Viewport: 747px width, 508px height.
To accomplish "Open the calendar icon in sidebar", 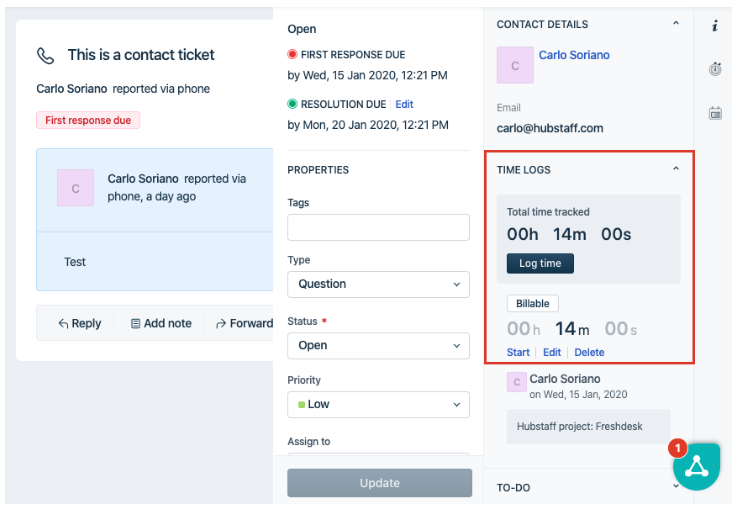I will point(715,113).
